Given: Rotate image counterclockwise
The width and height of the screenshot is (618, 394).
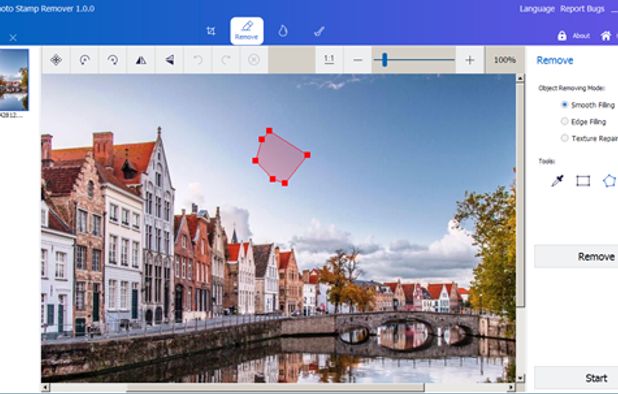Looking at the screenshot, I should (x=84, y=60).
